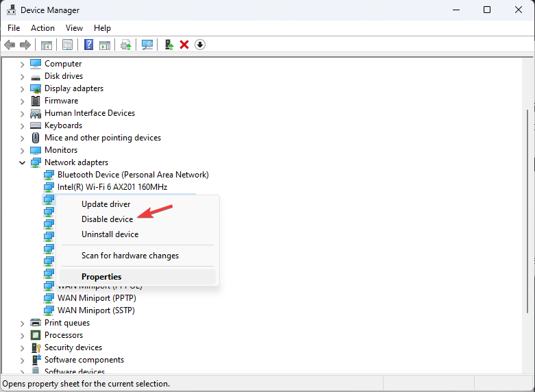The image size is (535, 392).
Task: Expand the Monitors node
Action: point(22,150)
